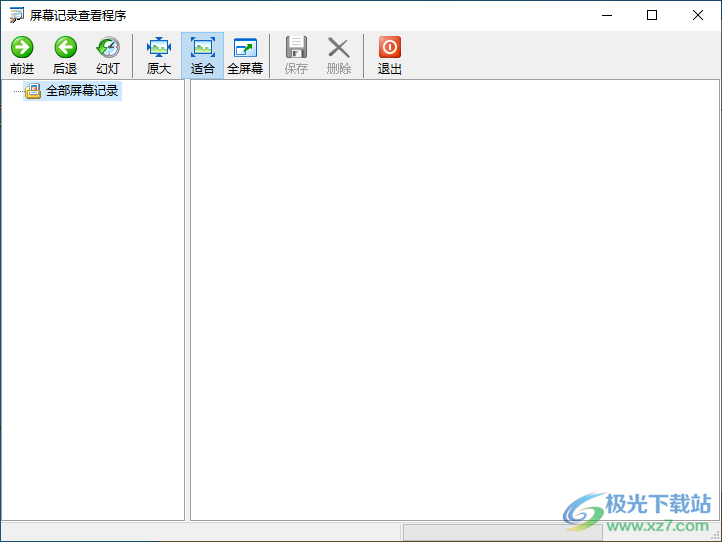Maximize the 屏幕记录查看程序 window
Image resolution: width=722 pixels, height=542 pixels.
652,15
